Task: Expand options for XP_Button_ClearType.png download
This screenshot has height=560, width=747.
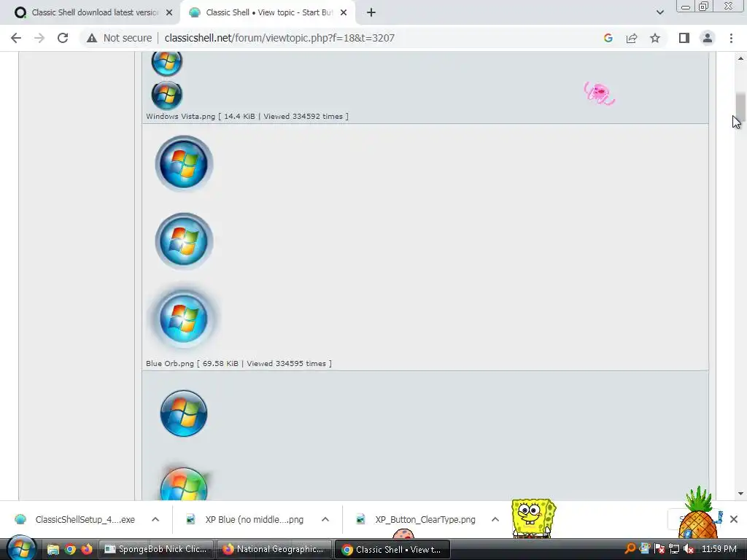Action: [495, 519]
